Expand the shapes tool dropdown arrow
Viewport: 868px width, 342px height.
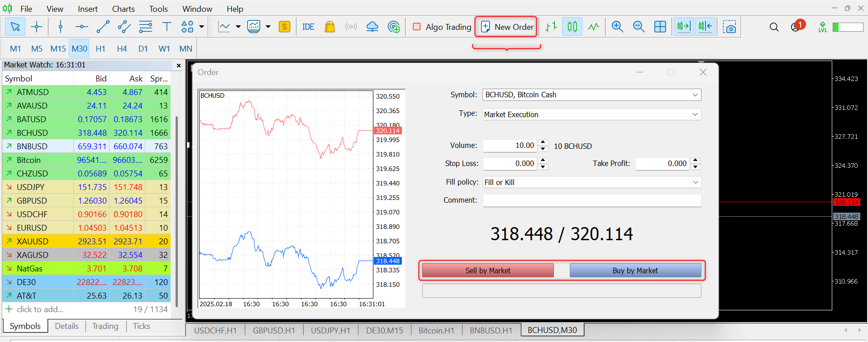[202, 27]
